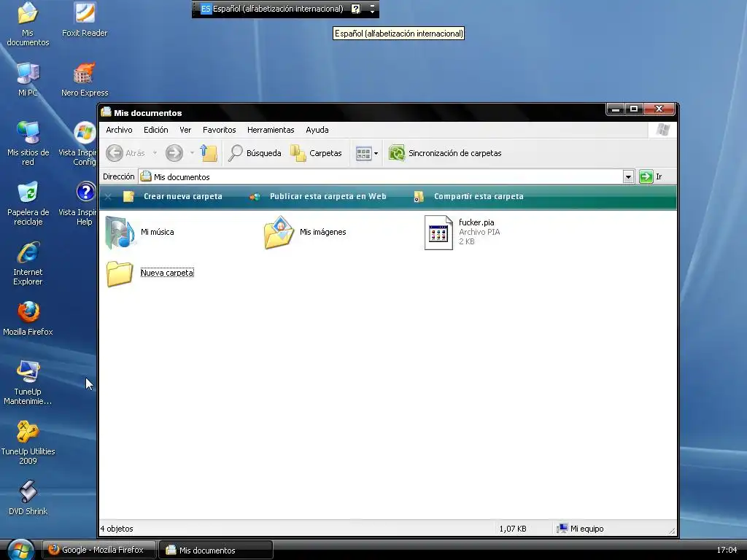Click the Ir go button
This screenshot has height=560, width=747.
[651, 176]
